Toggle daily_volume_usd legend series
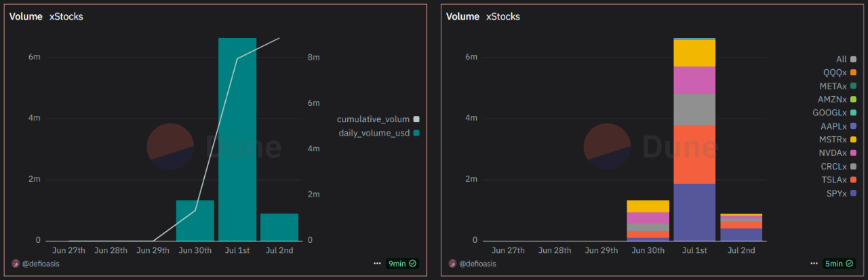 tap(379, 133)
